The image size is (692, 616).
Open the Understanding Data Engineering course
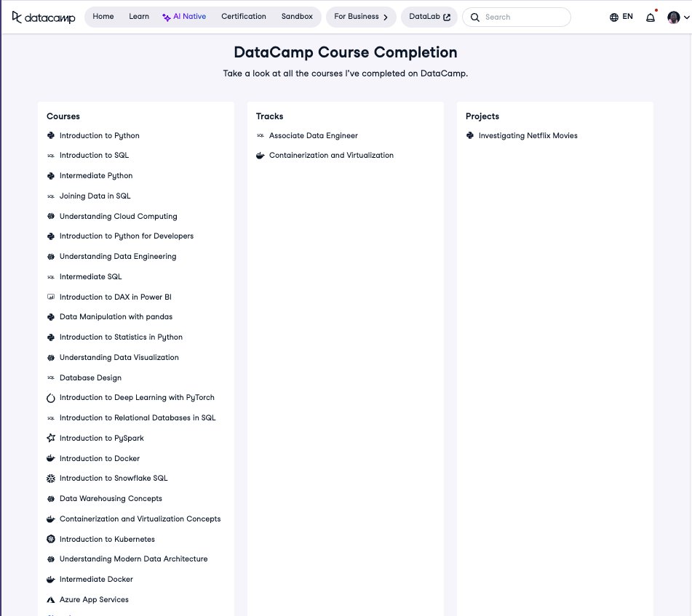coord(118,256)
